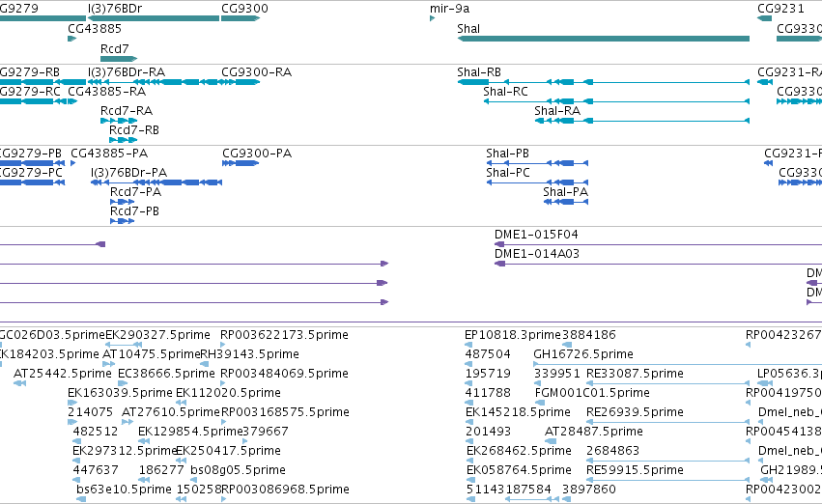The width and height of the screenshot is (822, 504).
Task: Select the RE33087.5prime EST label
Action: 635,374
